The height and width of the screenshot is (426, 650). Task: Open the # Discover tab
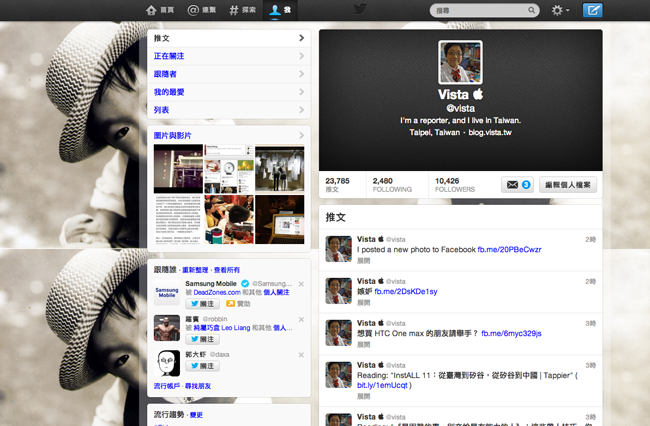click(x=243, y=10)
